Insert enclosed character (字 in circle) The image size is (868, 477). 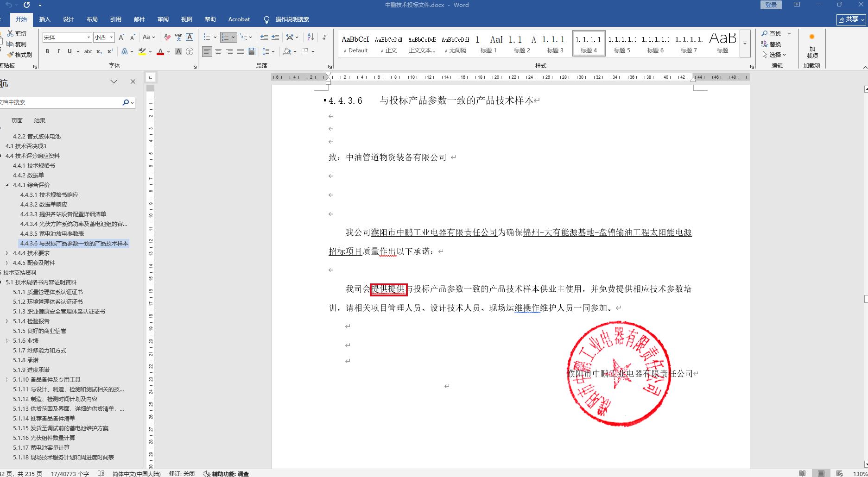click(190, 51)
